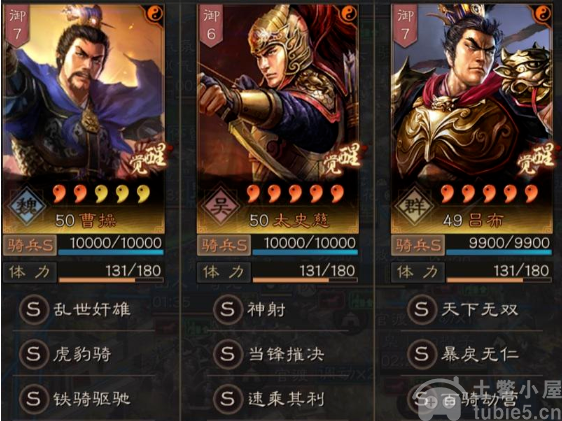Select the S-rank icon beside 乱世奸雄
The width and height of the screenshot is (562, 421).
point(33,310)
